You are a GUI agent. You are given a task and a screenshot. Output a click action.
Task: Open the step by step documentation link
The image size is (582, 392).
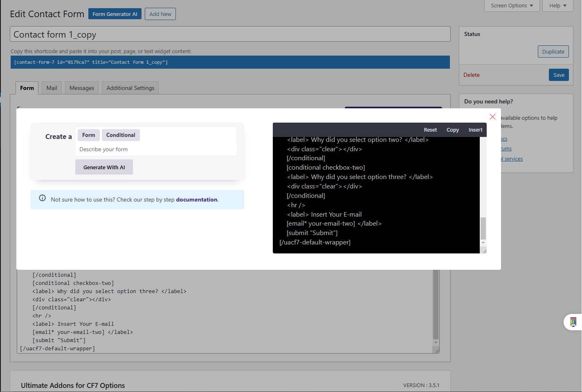click(197, 199)
